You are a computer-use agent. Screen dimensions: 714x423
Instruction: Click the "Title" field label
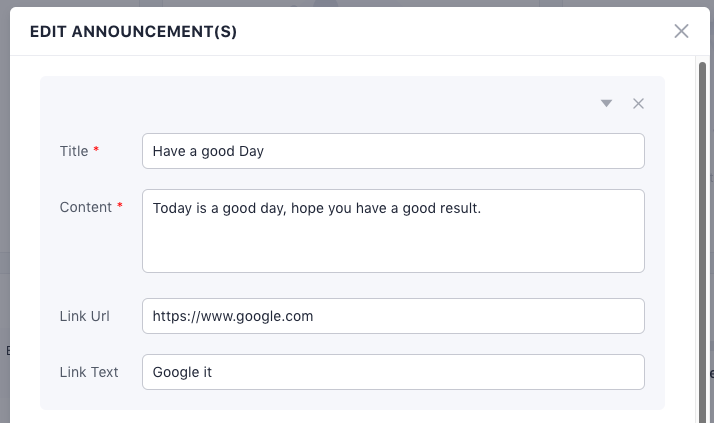[74, 151]
